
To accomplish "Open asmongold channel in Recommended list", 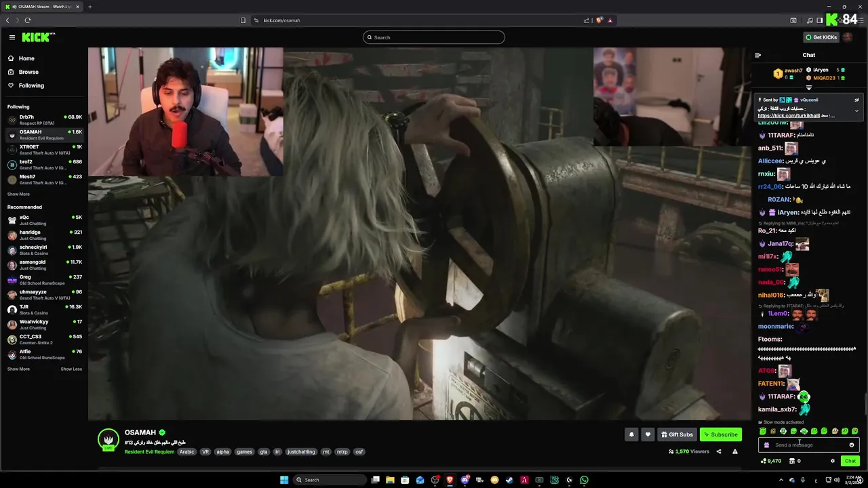I will [x=44, y=265].
